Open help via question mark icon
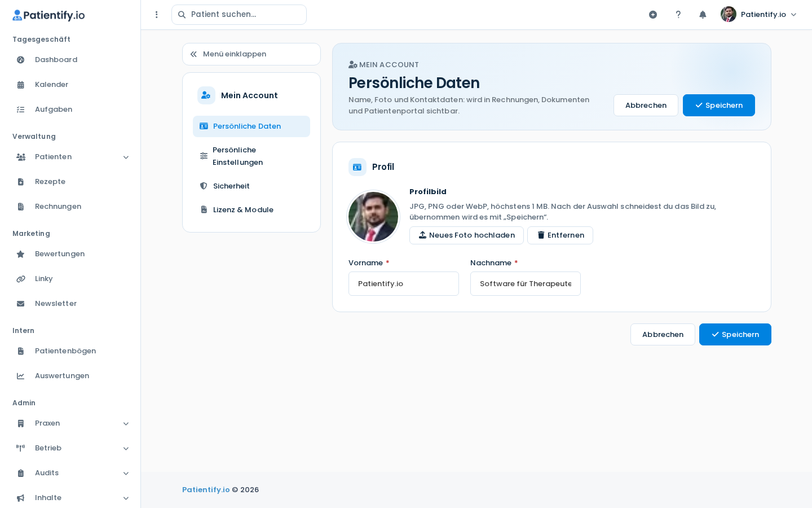812x508 pixels. click(x=678, y=15)
